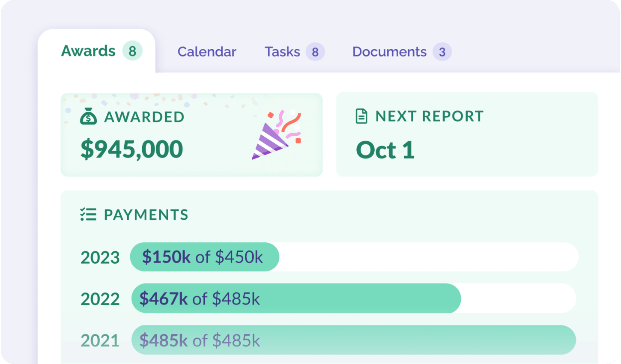Click the party popper confetti icon
Screen dimensions: 621x364
click(277, 134)
